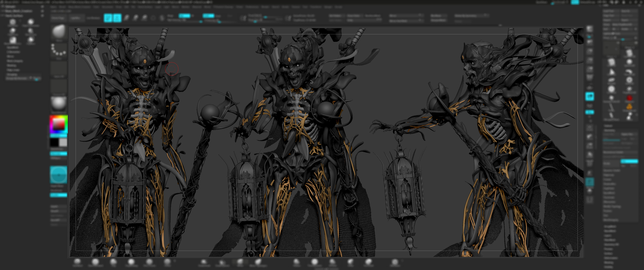Select the Move transform icon
Screen dimensions: 644x270
127,18
